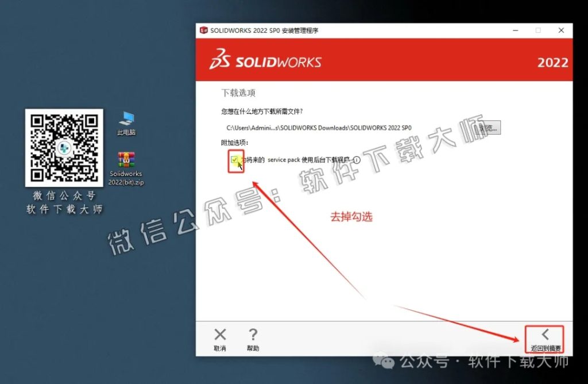Click the 3DS SOLIDWORKS logo in the red banner
Screen dimensions: 588x384
264,60
